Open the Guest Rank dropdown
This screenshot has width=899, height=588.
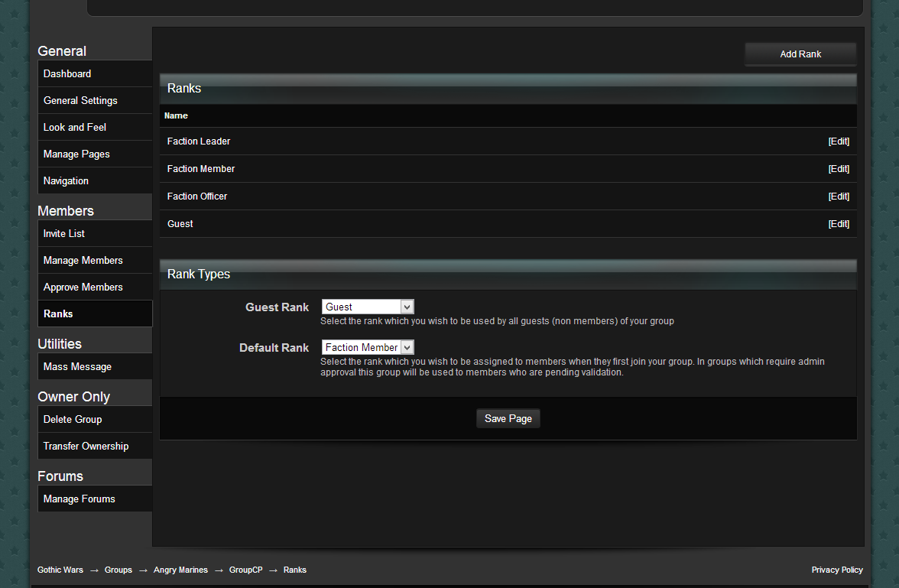pos(368,307)
